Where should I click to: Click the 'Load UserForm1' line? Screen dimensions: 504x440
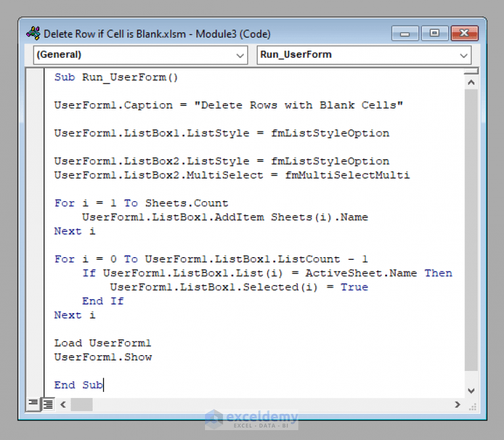pos(103,343)
